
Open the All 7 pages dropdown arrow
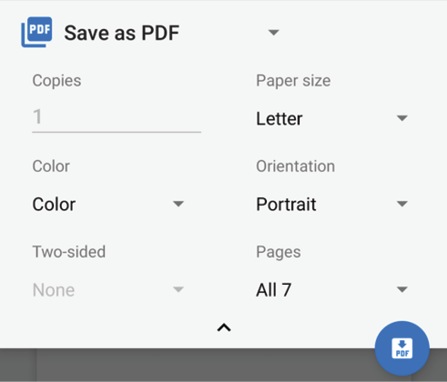402,289
